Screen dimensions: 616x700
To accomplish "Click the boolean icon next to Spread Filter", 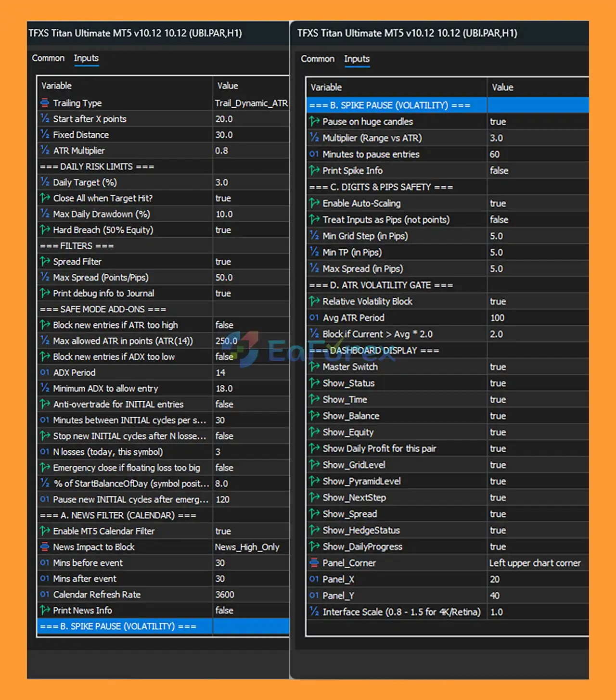I will click(x=45, y=262).
